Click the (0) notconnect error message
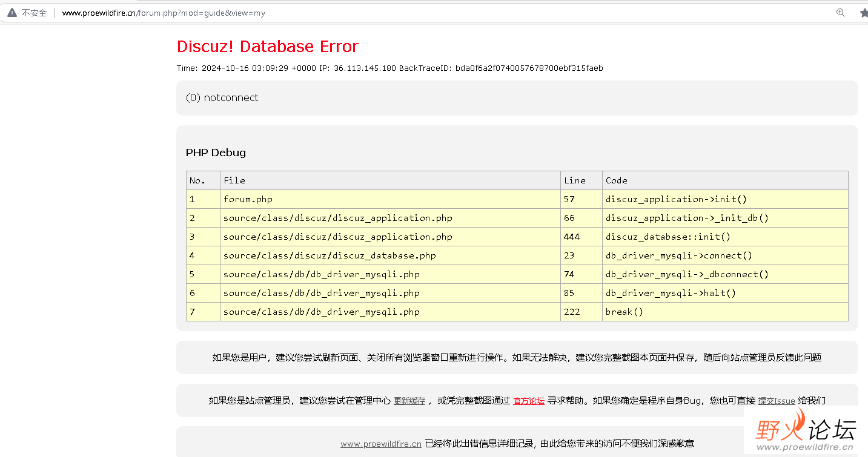This screenshot has width=868, height=457. pyautogui.click(x=222, y=97)
